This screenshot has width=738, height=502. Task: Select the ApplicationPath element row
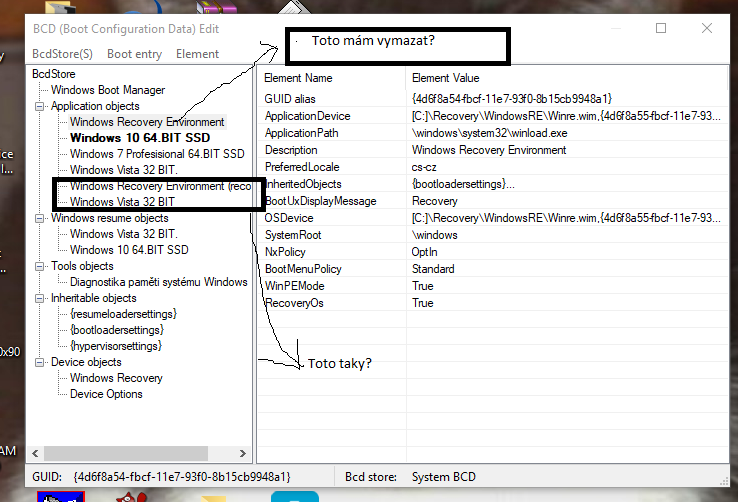pos(492,133)
